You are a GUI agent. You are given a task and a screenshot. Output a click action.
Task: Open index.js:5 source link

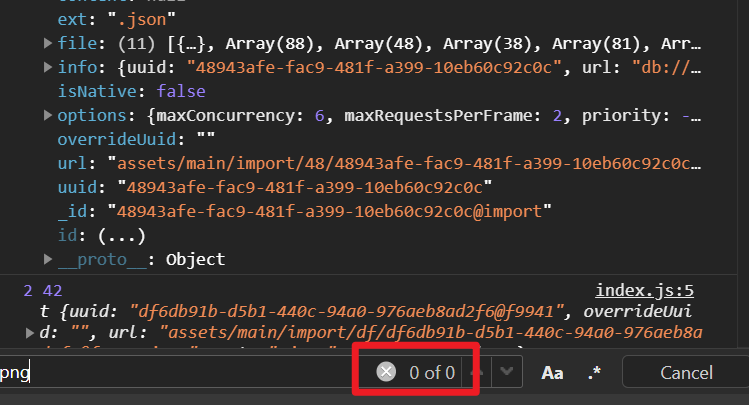coord(644,291)
